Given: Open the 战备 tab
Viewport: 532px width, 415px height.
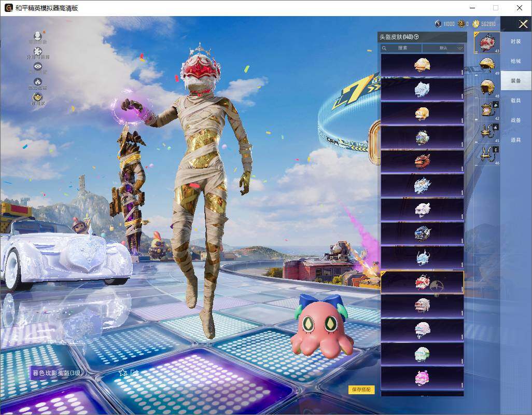Looking at the screenshot, I should click(516, 120).
